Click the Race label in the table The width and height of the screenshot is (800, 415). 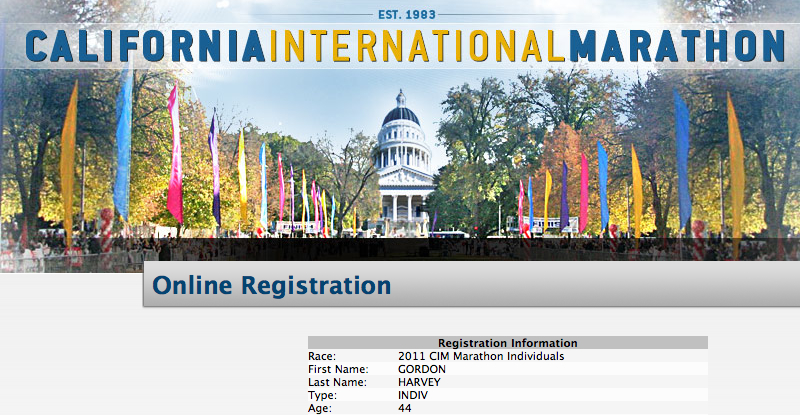pos(322,356)
